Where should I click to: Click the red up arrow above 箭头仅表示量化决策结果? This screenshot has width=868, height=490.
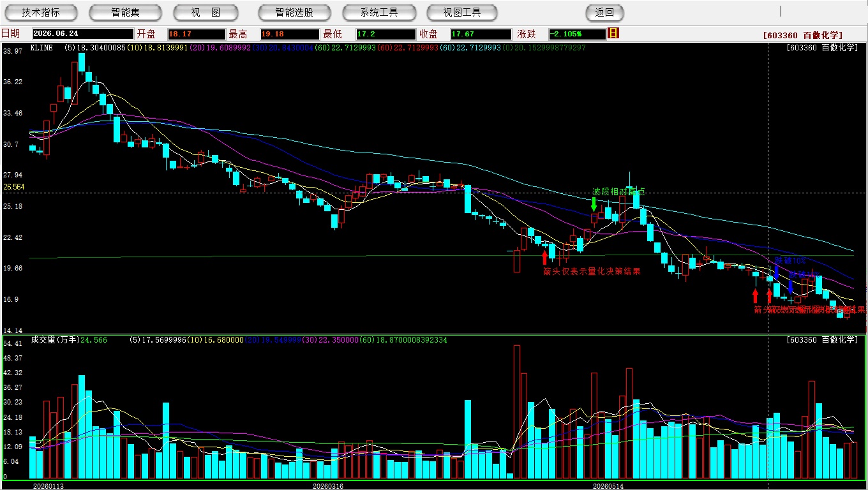pyautogui.click(x=544, y=257)
